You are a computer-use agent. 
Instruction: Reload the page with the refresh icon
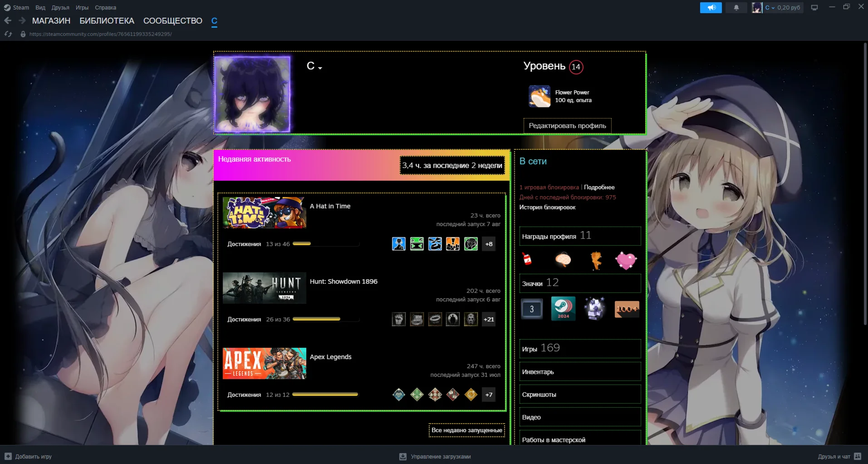tap(8, 34)
